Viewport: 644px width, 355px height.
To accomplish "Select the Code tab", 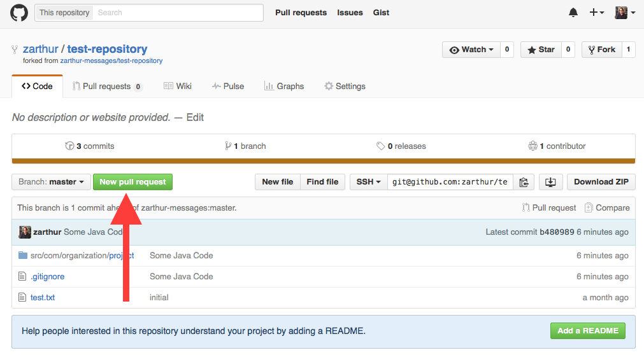I will click(38, 86).
